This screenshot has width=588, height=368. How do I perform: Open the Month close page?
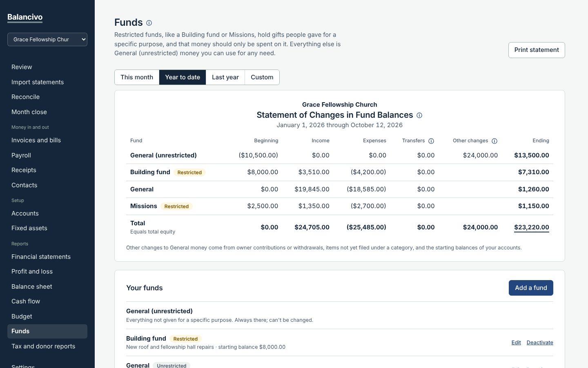pyautogui.click(x=47, y=112)
